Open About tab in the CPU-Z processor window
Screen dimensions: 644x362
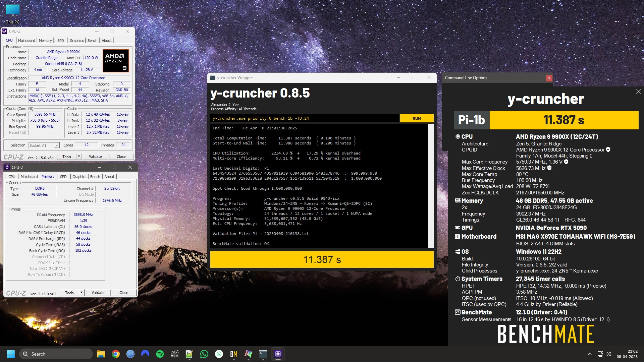click(107, 41)
